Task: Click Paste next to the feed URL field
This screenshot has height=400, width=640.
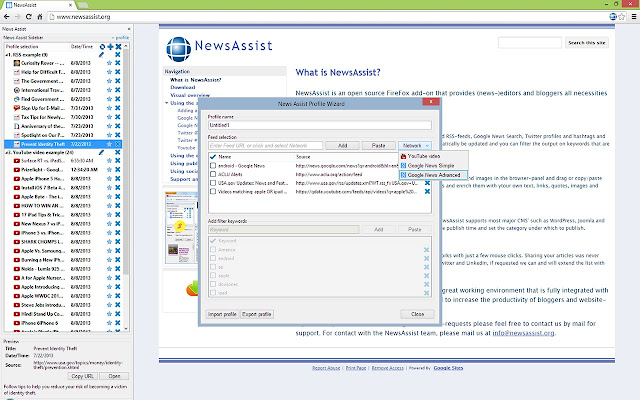Action: tap(378, 146)
